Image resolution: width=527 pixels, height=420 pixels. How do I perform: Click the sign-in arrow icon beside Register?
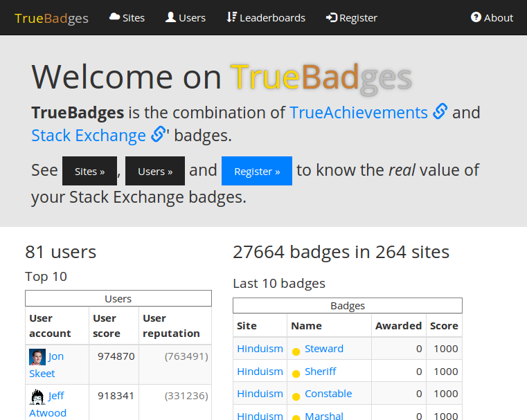(x=332, y=17)
